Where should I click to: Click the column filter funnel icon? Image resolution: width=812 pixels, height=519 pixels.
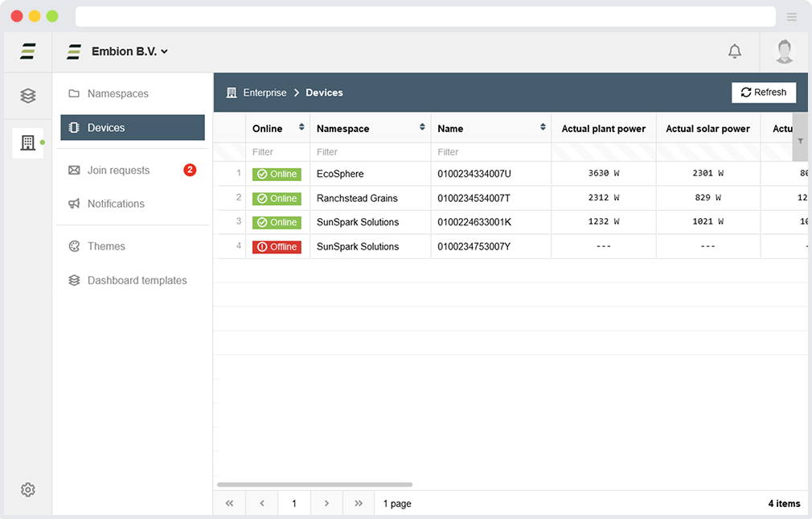(800, 141)
